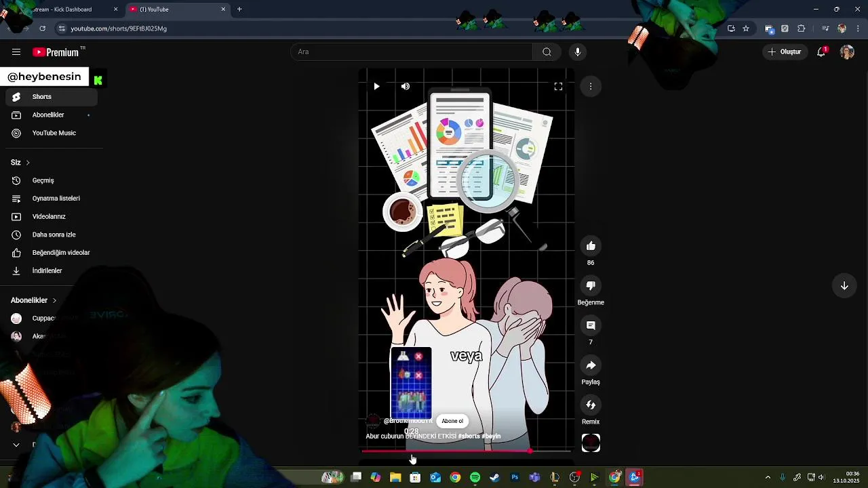The image size is (868, 488).
Task: Mute the Short's volume
Action: (x=406, y=87)
